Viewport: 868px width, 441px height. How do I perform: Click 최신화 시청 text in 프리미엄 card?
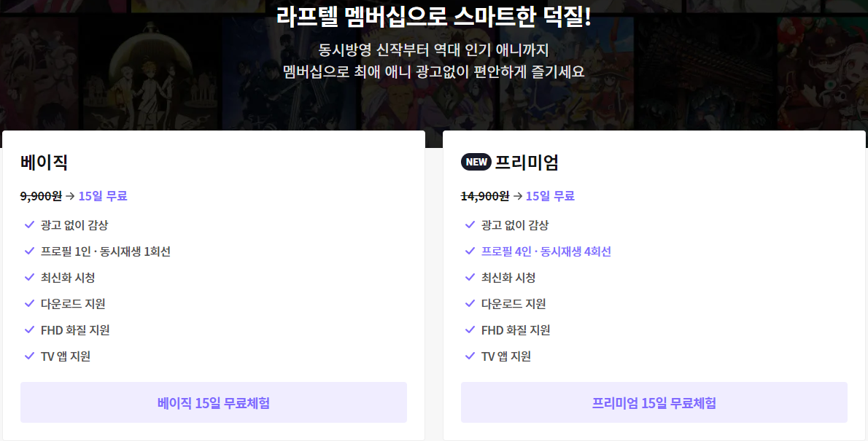click(x=508, y=278)
